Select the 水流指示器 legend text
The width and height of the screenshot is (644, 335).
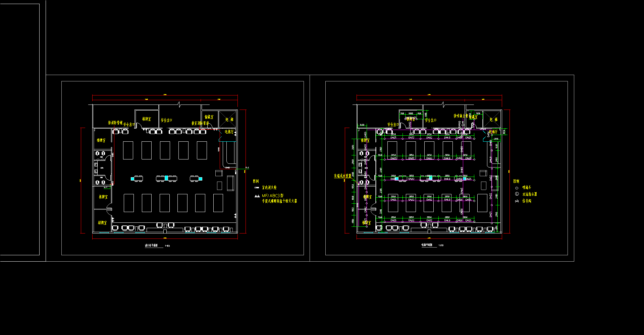[530, 194]
